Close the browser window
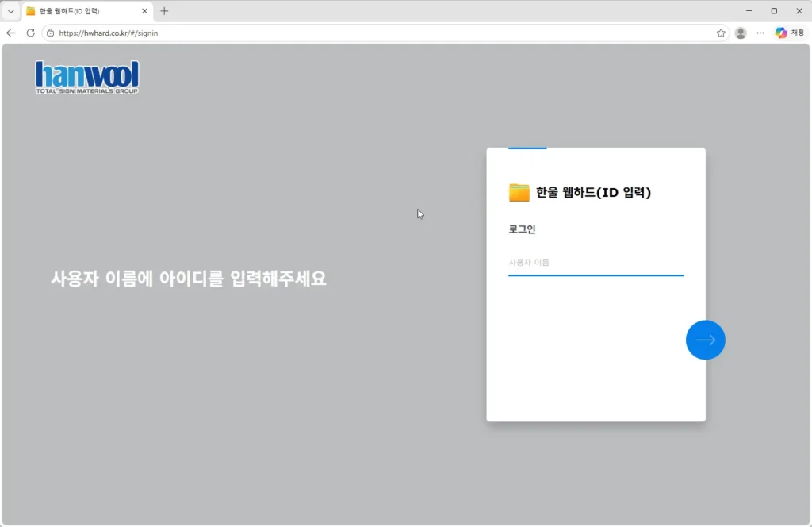 coord(799,11)
